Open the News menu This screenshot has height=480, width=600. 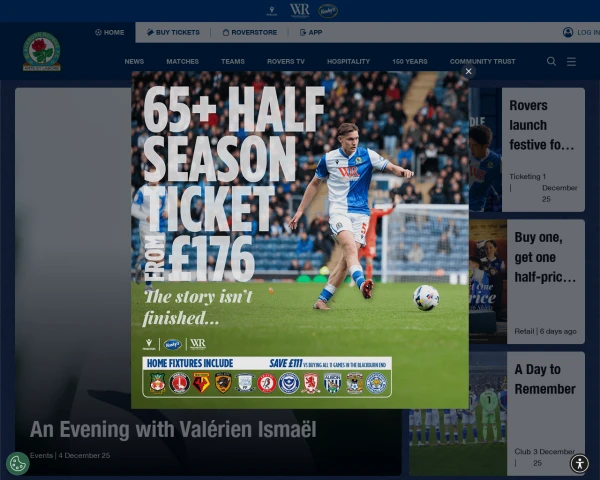pyautogui.click(x=134, y=61)
